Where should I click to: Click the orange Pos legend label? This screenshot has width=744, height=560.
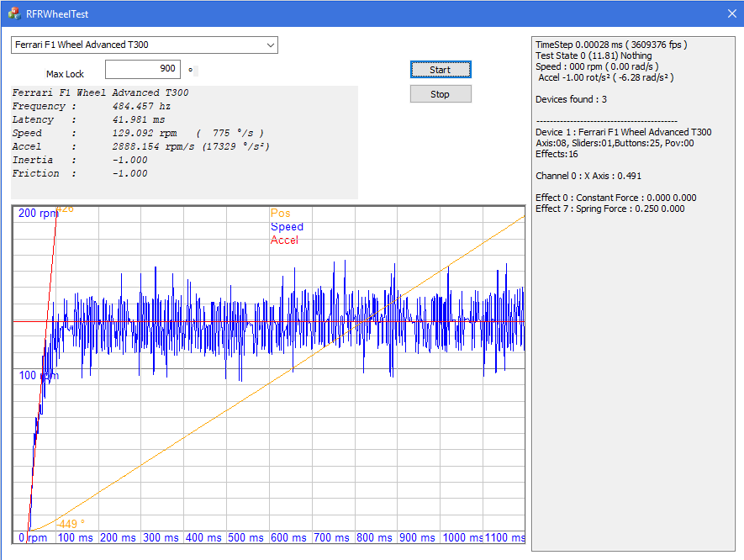click(x=280, y=214)
